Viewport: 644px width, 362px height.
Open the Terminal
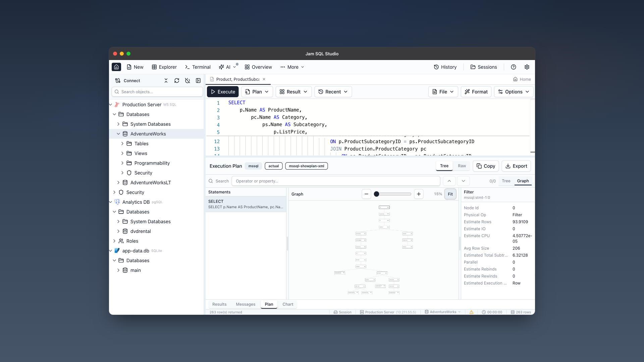pos(198,67)
